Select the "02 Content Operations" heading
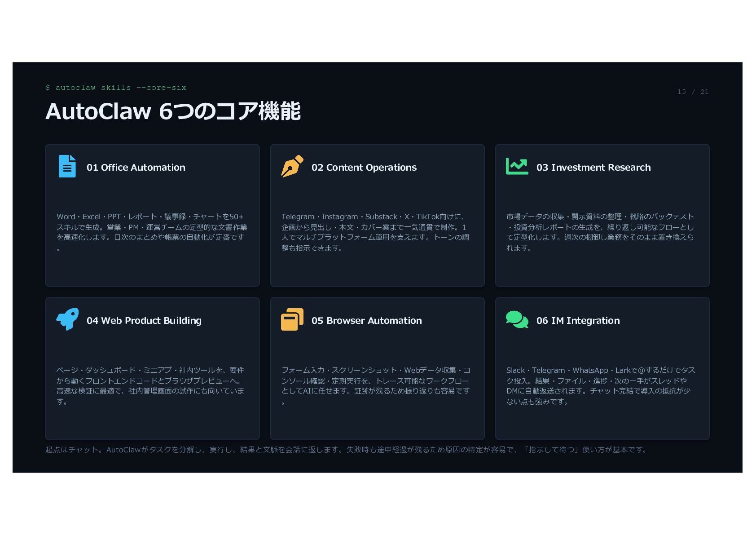Viewport: 756px width, 535px height. 364,168
